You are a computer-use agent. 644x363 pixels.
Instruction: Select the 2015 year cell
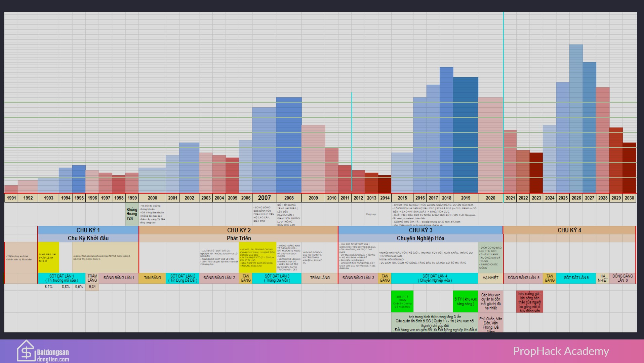[x=402, y=198]
